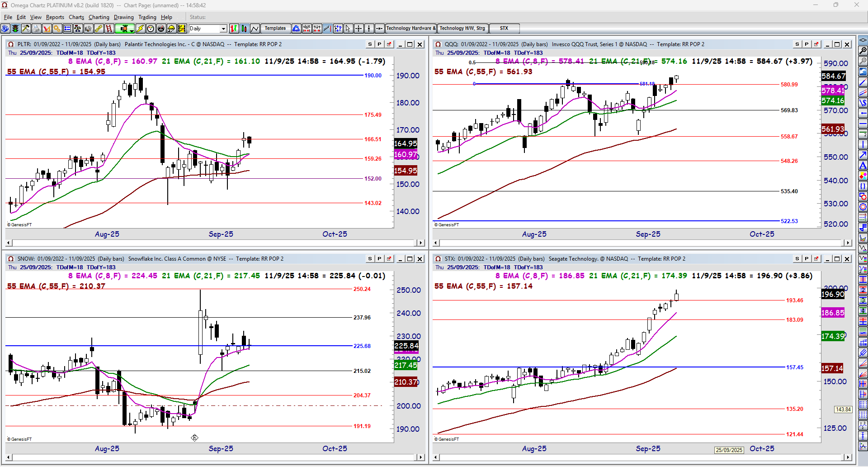Viewport: 868px width, 467px height.
Task: Click the blue recycle arrows icon
Action: [x=296, y=29]
